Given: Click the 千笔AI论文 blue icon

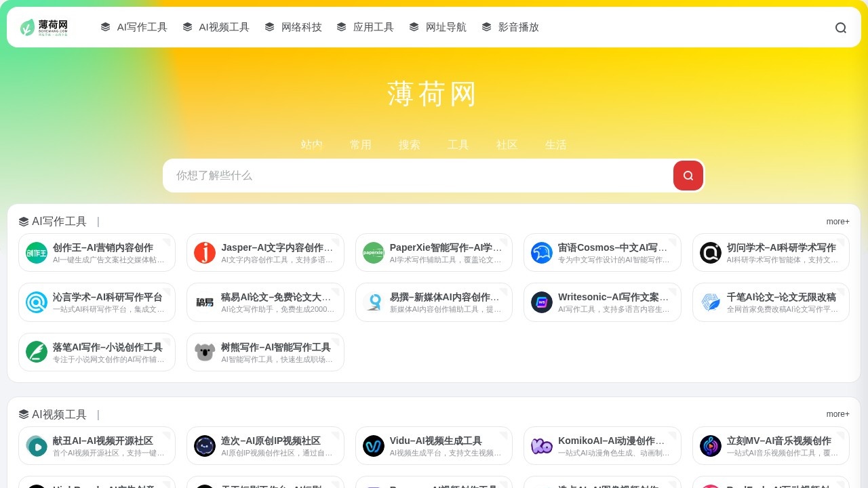Looking at the screenshot, I should pyautogui.click(x=711, y=302).
